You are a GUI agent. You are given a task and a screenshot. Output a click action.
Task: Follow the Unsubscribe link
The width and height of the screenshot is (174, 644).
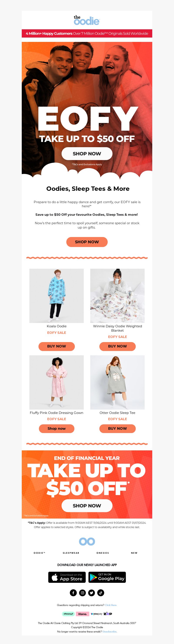coord(109,631)
